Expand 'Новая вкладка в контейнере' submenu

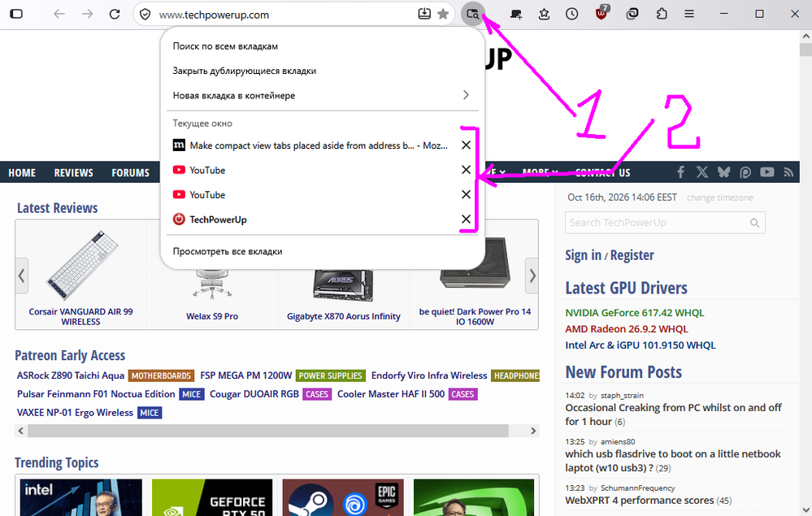point(323,95)
